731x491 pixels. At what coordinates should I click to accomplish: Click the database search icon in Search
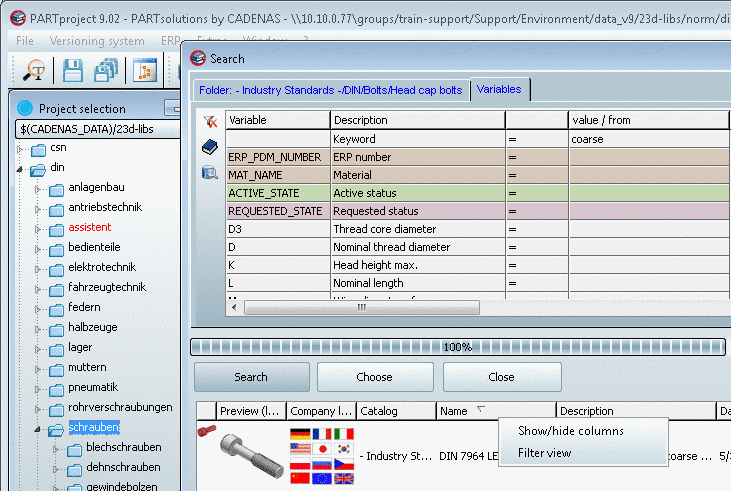[210, 173]
